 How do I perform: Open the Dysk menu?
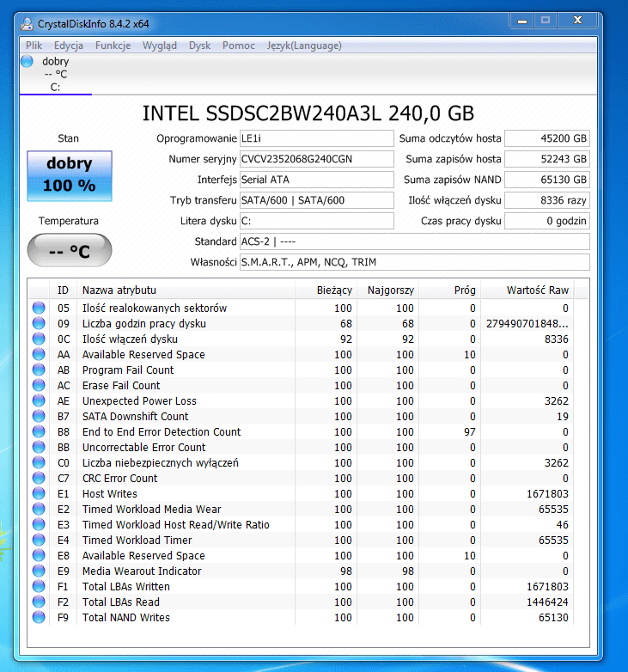pyautogui.click(x=199, y=46)
